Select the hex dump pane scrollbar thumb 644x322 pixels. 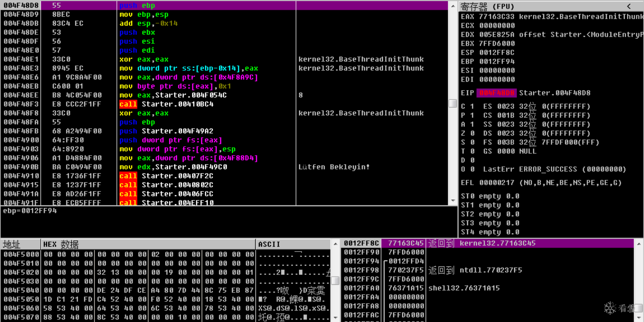click(x=335, y=280)
